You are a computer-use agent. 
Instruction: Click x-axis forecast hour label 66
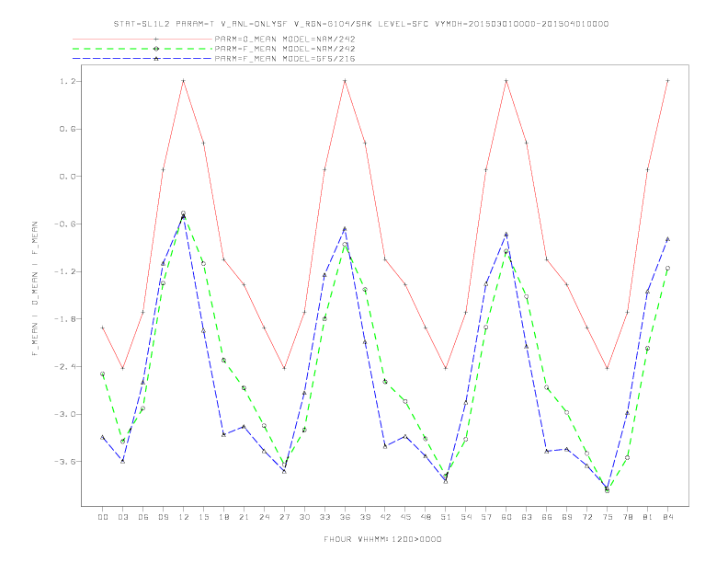[x=547, y=517]
